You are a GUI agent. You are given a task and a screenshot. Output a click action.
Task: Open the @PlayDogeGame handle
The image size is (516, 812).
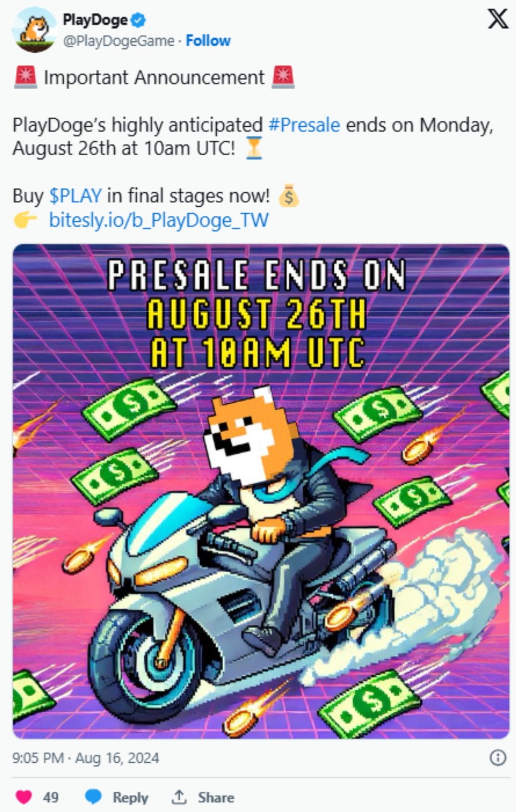pos(119,41)
